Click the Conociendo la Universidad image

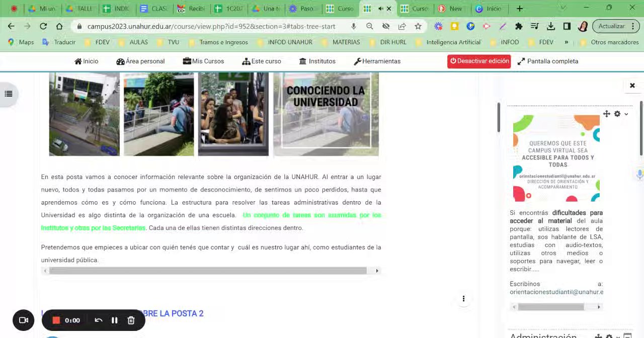click(326, 114)
